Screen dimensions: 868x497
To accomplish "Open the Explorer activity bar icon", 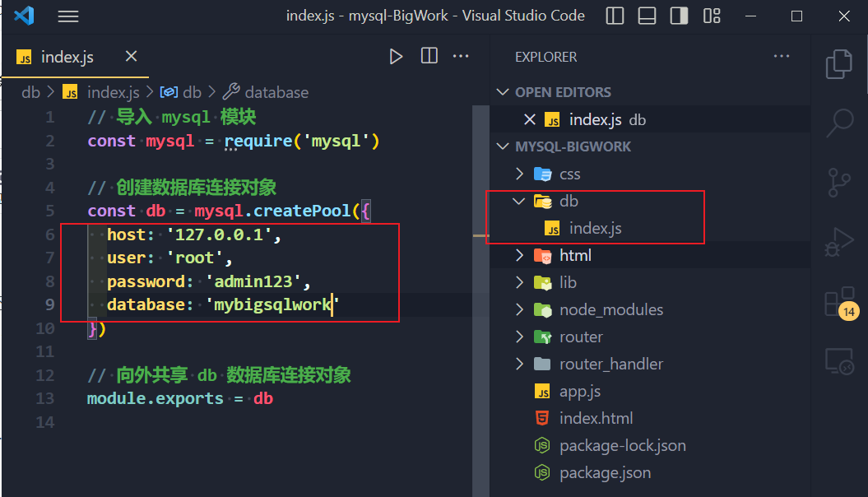I will [839, 64].
